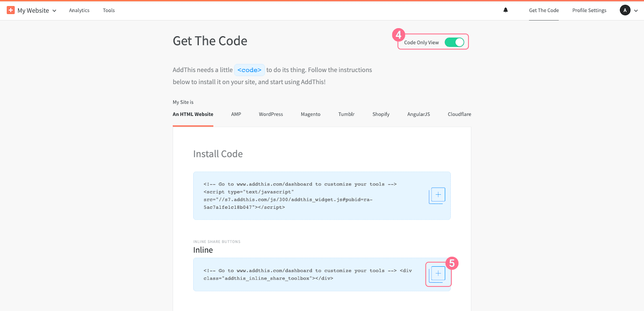
Task: Switch to the WordPress tab
Action: (x=271, y=114)
